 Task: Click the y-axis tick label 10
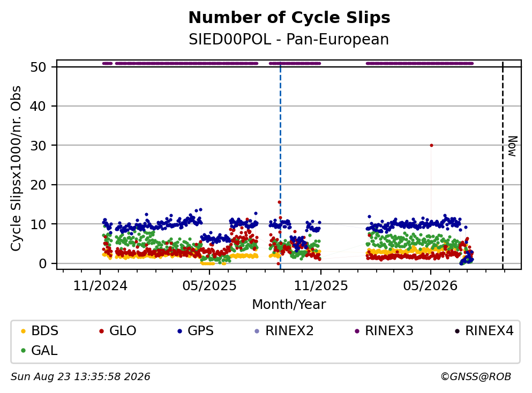(x=38, y=224)
